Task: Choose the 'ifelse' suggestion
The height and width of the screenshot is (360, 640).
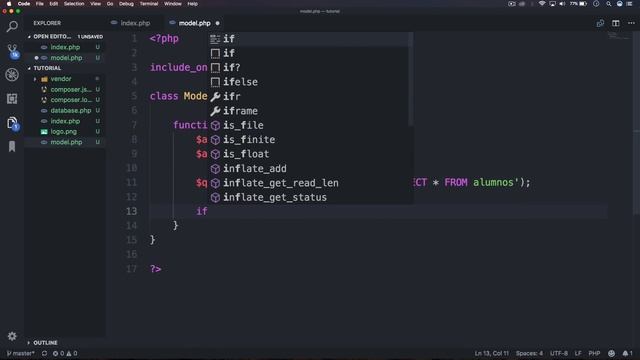Action: pyautogui.click(x=310, y=82)
